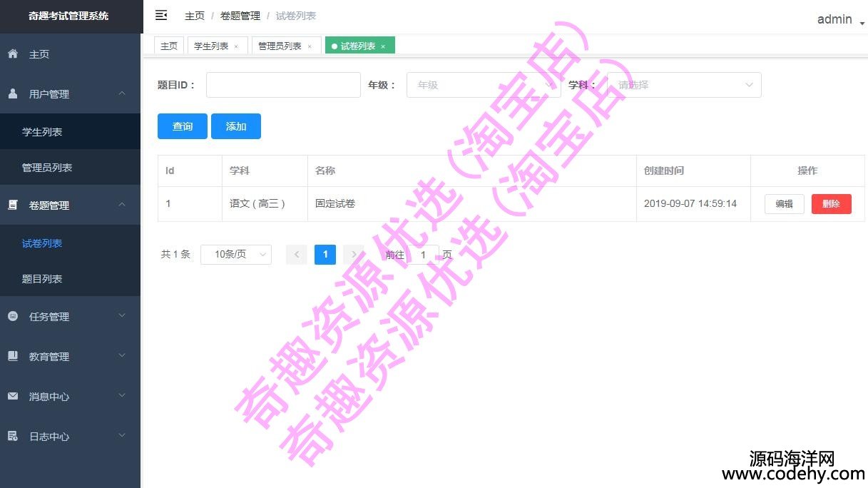
Task: Click 编辑 for the 固定试卷 row
Action: [x=785, y=204]
